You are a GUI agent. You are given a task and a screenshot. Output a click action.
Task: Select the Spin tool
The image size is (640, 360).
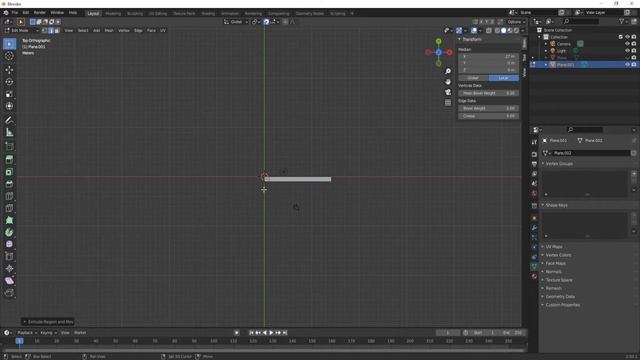pyautogui.click(x=9, y=232)
